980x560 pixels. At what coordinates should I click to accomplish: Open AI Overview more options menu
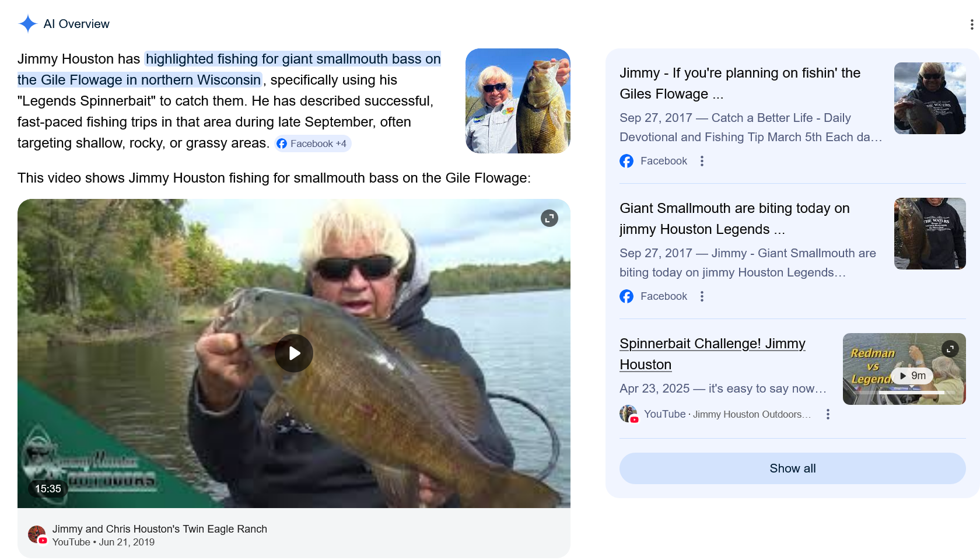[971, 24]
